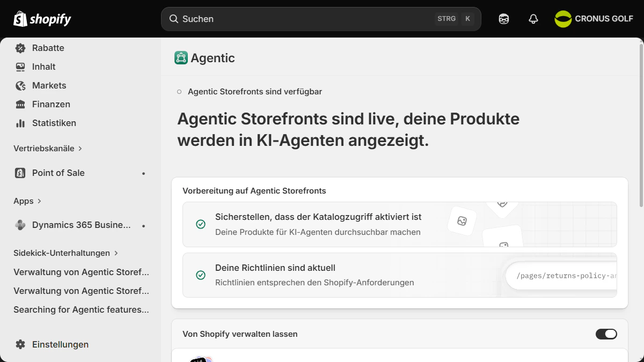Open Searching for Agentic features conversation
This screenshot has width=644, height=362.
tap(81, 310)
